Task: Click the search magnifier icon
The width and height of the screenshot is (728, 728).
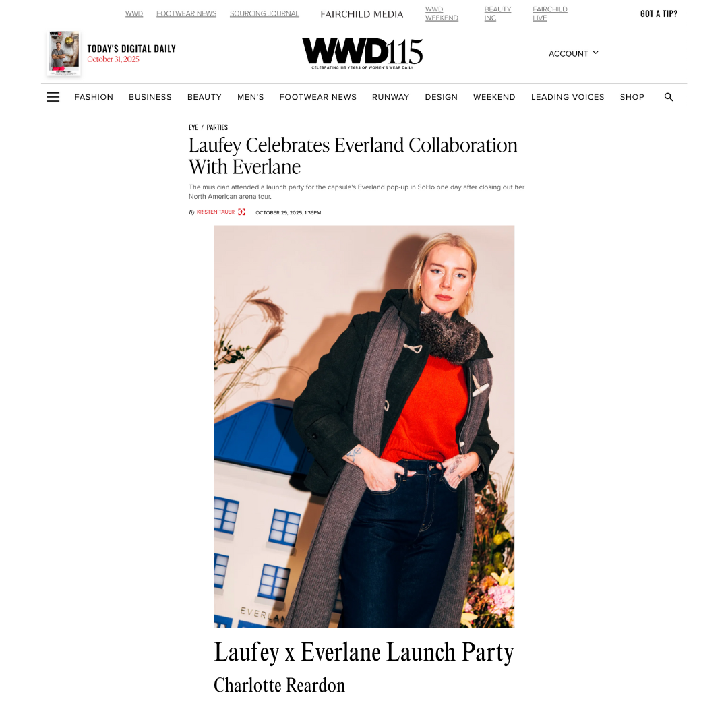Action: coord(669,97)
